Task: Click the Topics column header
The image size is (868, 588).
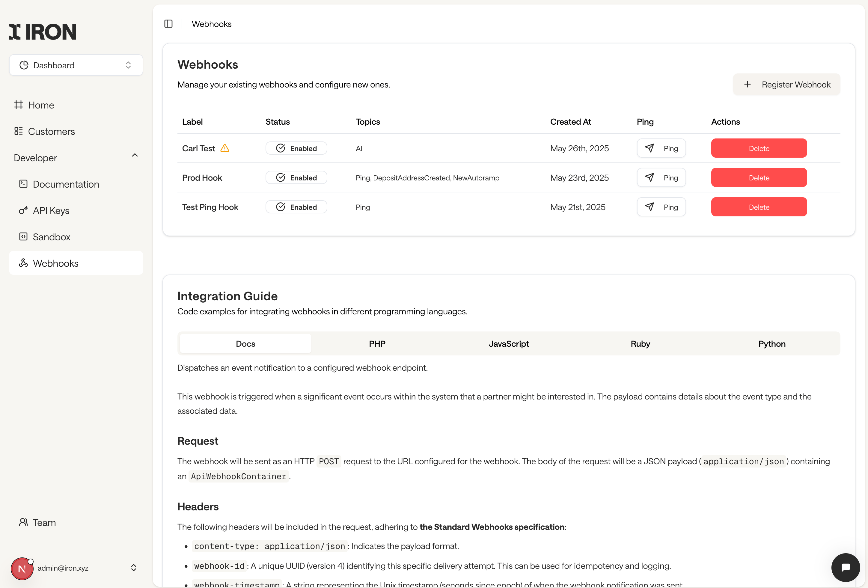Action: [x=367, y=122]
